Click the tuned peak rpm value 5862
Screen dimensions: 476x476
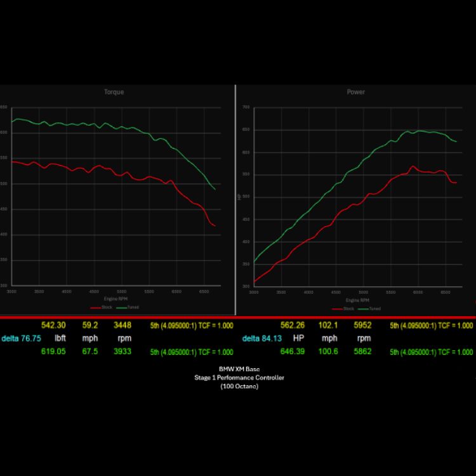tap(363, 352)
